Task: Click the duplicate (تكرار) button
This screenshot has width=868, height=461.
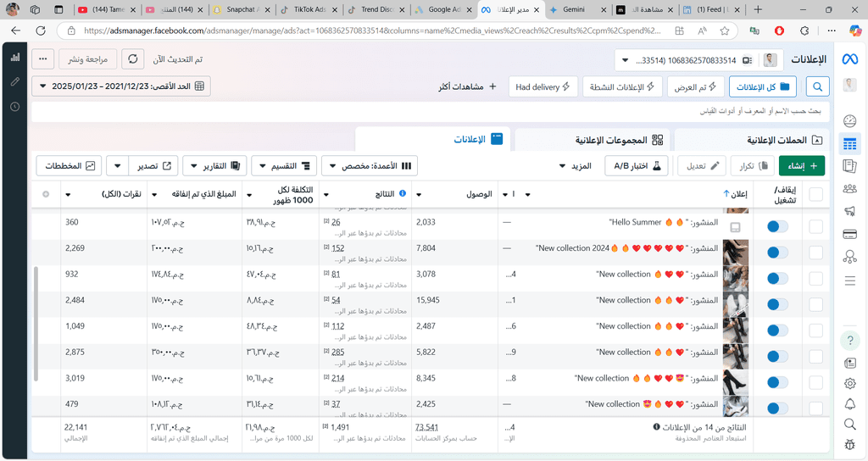Action: coord(753,165)
